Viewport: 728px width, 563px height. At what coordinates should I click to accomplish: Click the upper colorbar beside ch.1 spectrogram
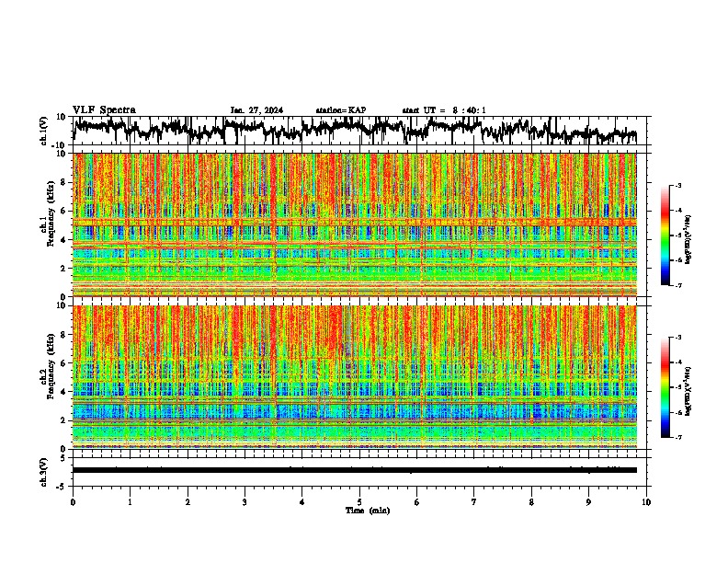[x=665, y=236]
